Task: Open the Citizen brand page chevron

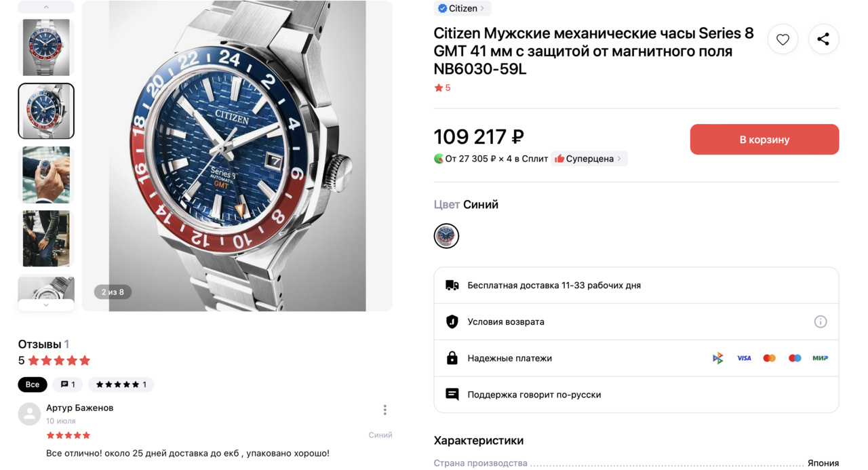Action: pos(482,8)
